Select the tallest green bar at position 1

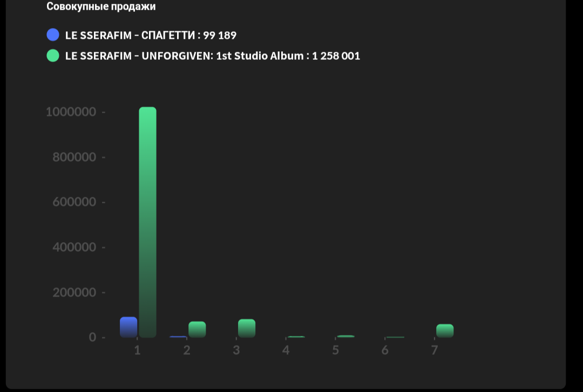(147, 222)
